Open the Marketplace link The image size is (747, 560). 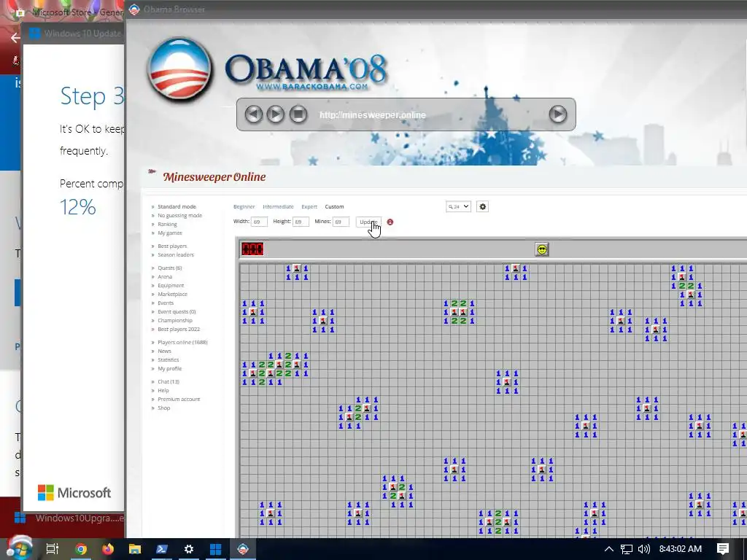coord(172,295)
